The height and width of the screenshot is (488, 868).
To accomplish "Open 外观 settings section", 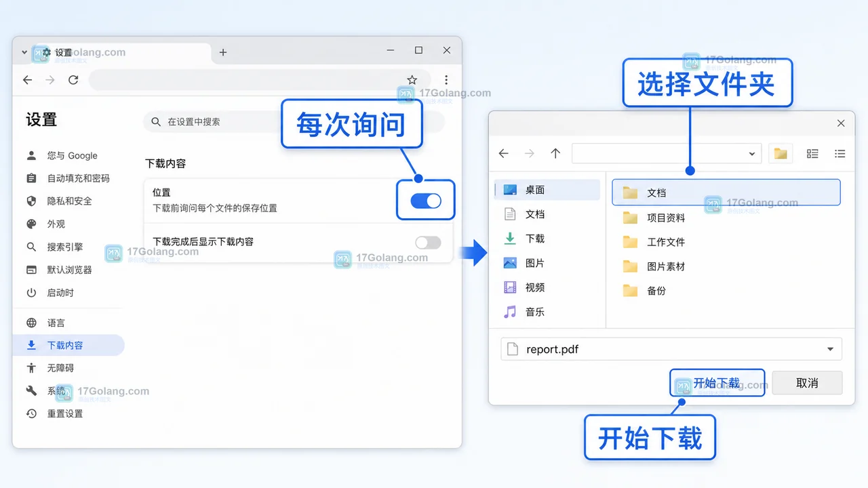I will (68, 224).
